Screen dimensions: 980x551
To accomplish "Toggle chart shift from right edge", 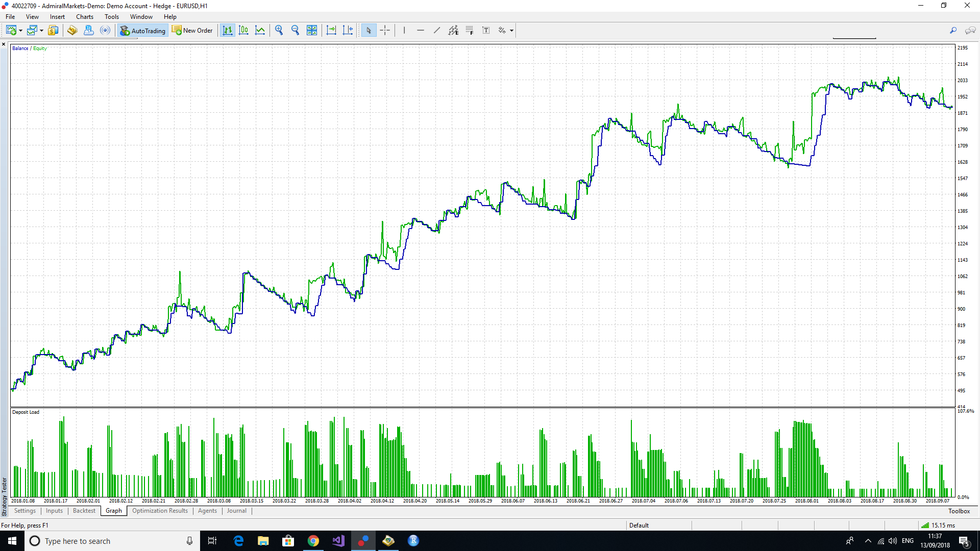I will [348, 30].
